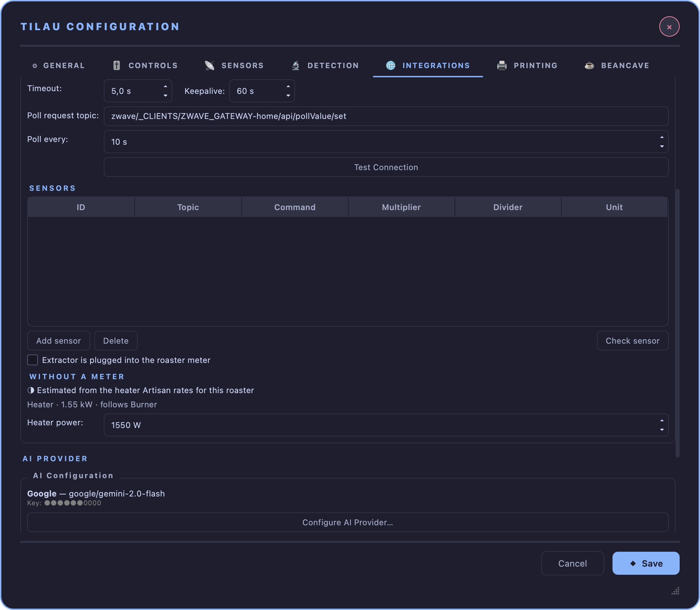700x610 pixels.
Task: Go to the Detection tab
Action: coord(325,65)
